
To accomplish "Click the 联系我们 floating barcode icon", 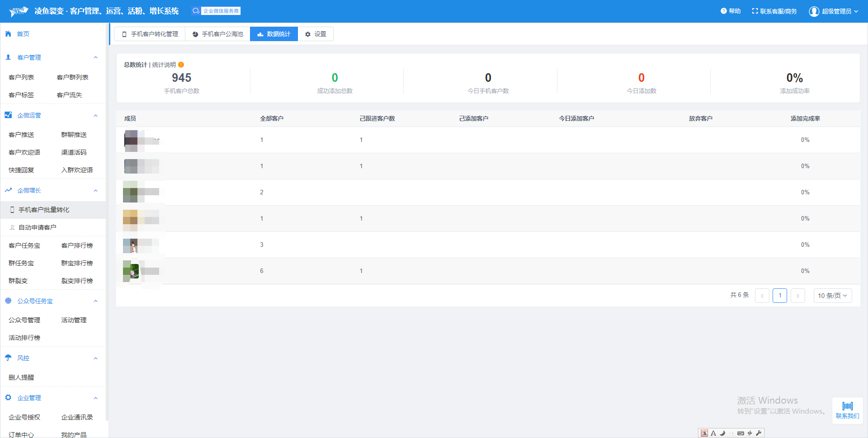I will point(847,406).
